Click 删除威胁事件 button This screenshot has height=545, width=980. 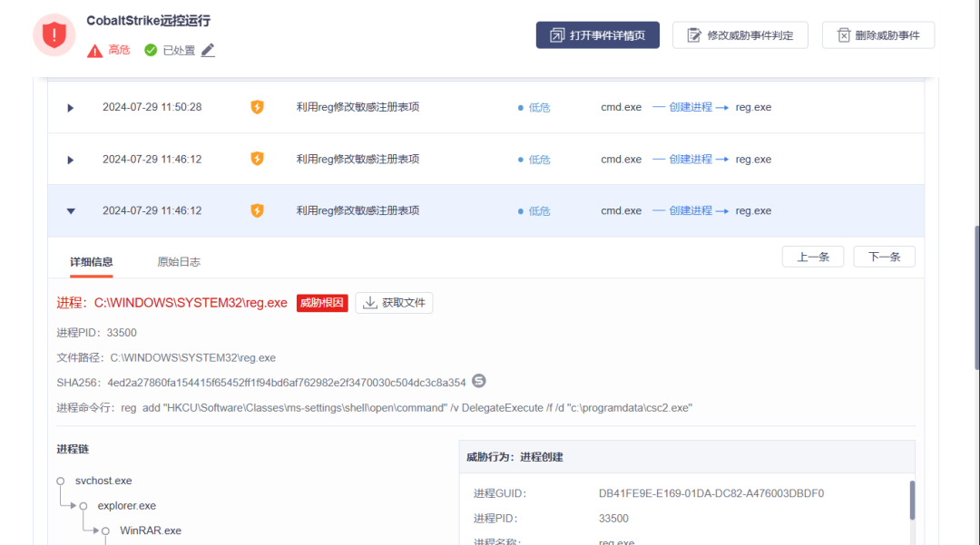pyautogui.click(x=878, y=35)
